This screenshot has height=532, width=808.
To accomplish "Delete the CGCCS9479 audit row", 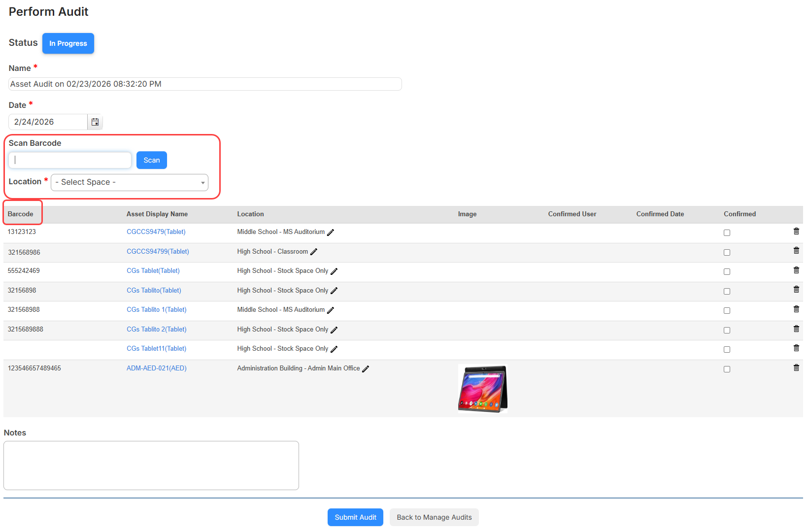I will point(796,231).
